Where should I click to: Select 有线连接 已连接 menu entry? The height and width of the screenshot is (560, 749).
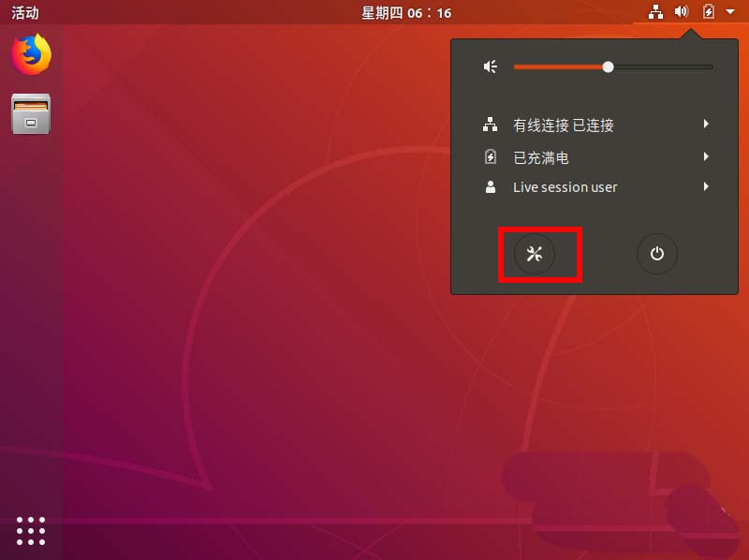[595, 125]
